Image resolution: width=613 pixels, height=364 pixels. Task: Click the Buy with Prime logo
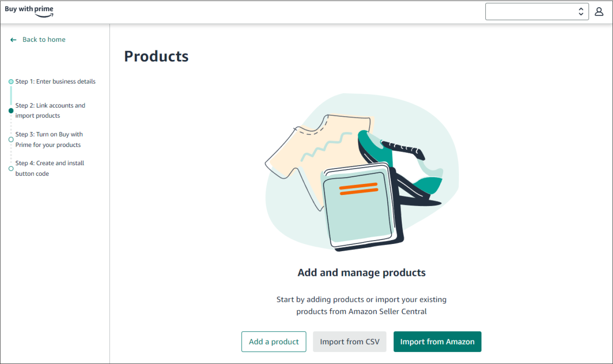(x=29, y=10)
